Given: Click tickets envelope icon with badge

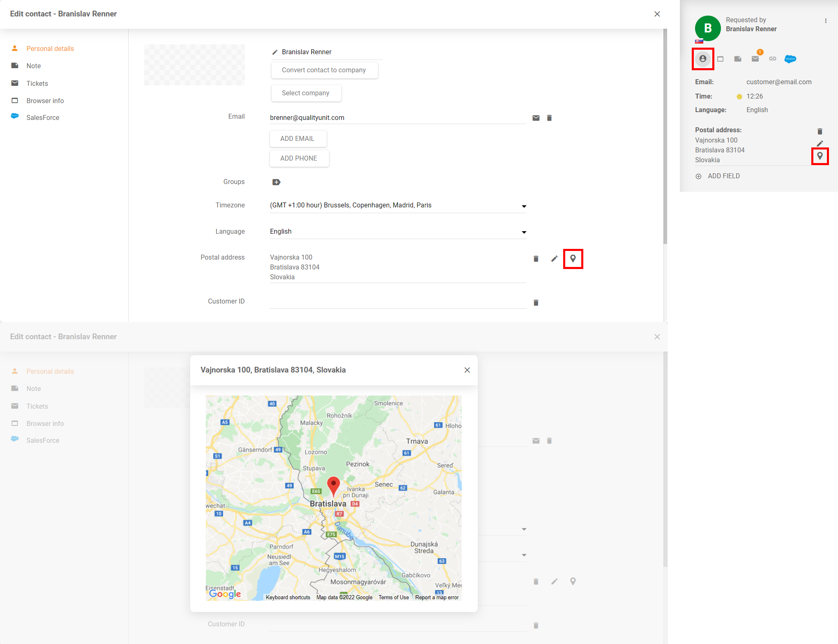Looking at the screenshot, I should tap(755, 59).
